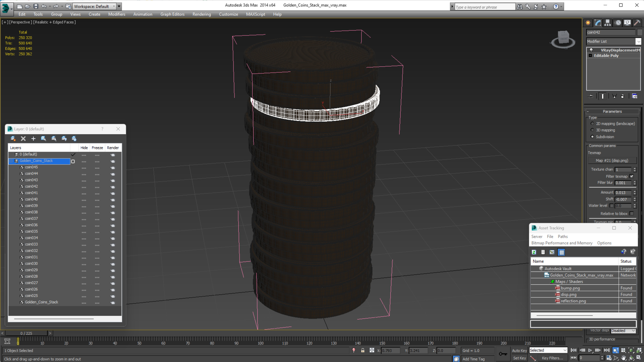644x362 pixels.
Task: Open Paths menu in Asset Tracking
Action: coord(563,236)
